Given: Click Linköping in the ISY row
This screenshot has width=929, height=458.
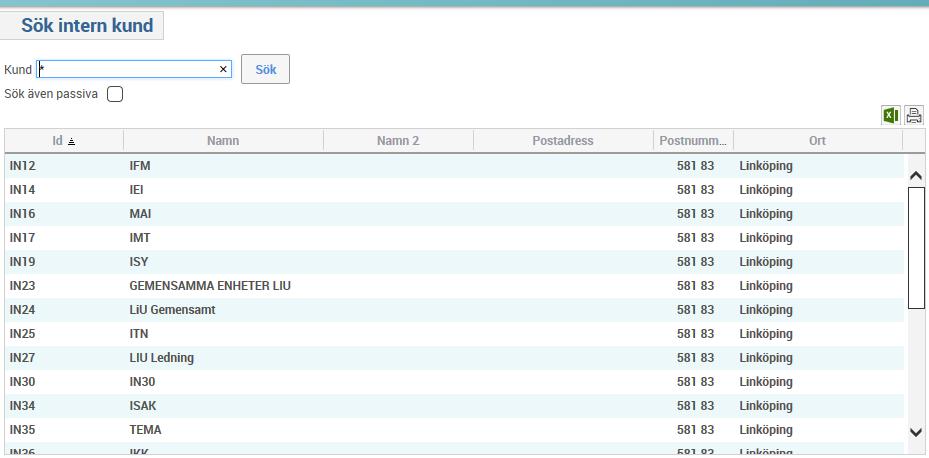Looking at the screenshot, I should coord(766,262).
